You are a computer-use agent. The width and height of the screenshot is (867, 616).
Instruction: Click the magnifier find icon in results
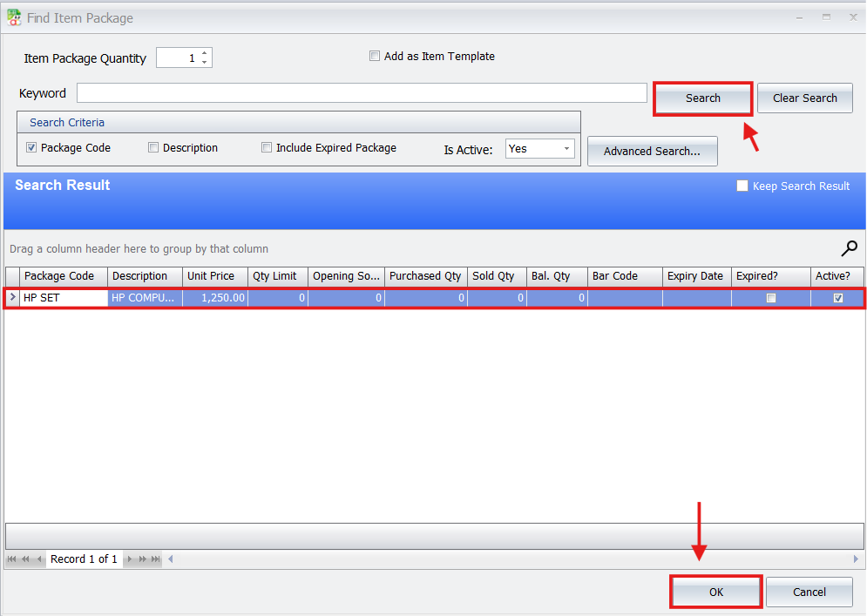pos(849,248)
